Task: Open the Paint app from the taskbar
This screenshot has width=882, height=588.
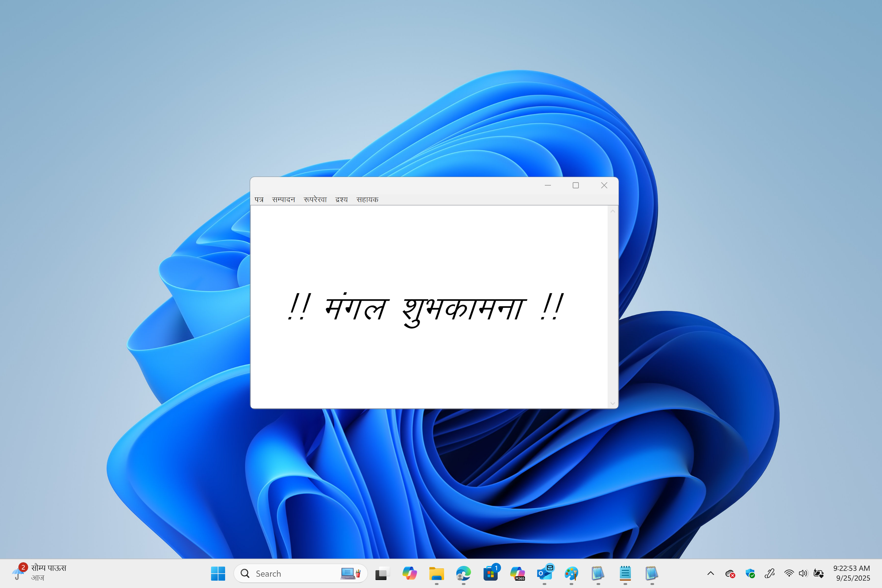Action: [571, 573]
